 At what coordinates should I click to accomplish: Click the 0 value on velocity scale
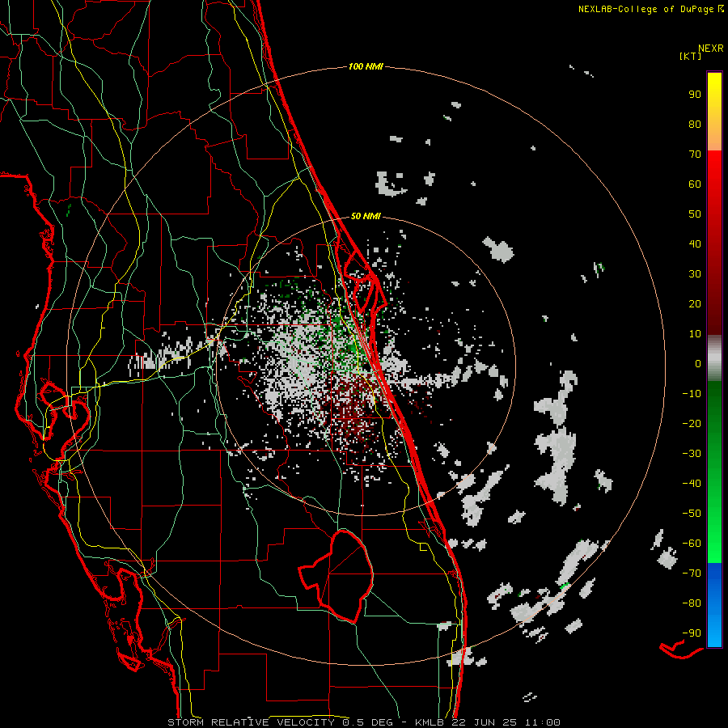(698, 364)
